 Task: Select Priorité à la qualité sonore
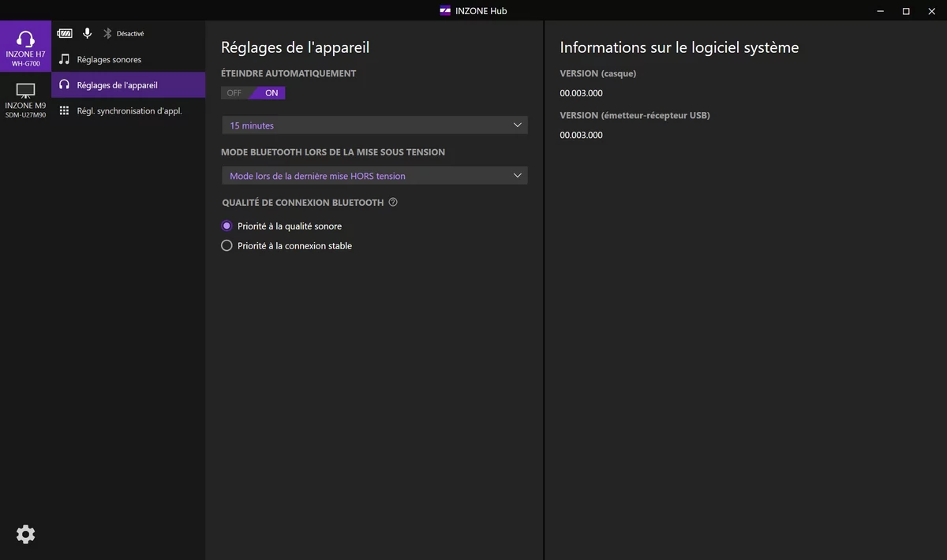(x=282, y=226)
